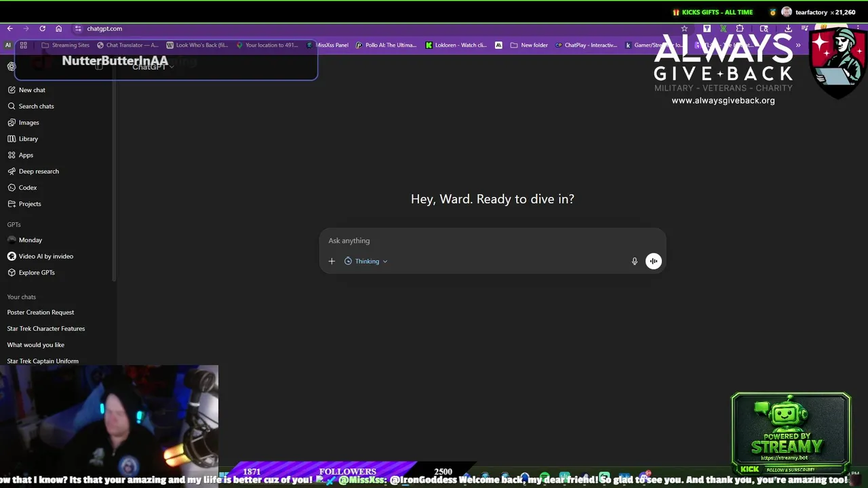Add attachment with the plus icon
Viewport: 868px width, 488px height.
pyautogui.click(x=332, y=261)
